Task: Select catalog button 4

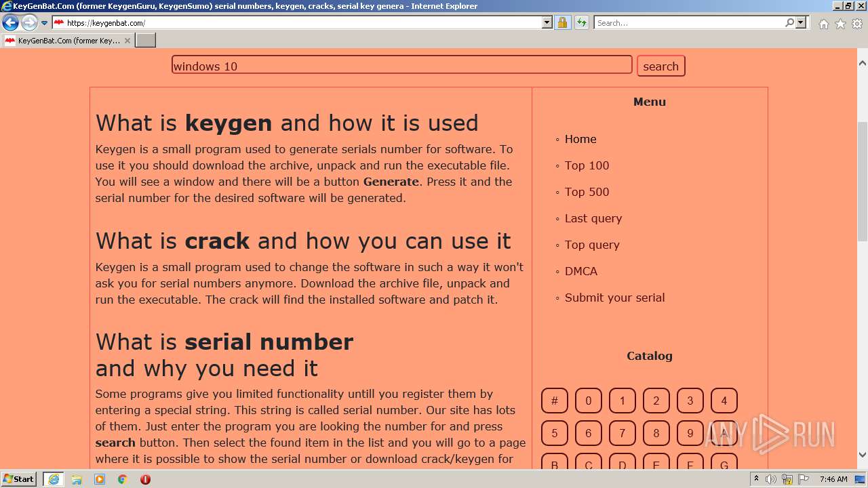Action: (x=724, y=401)
